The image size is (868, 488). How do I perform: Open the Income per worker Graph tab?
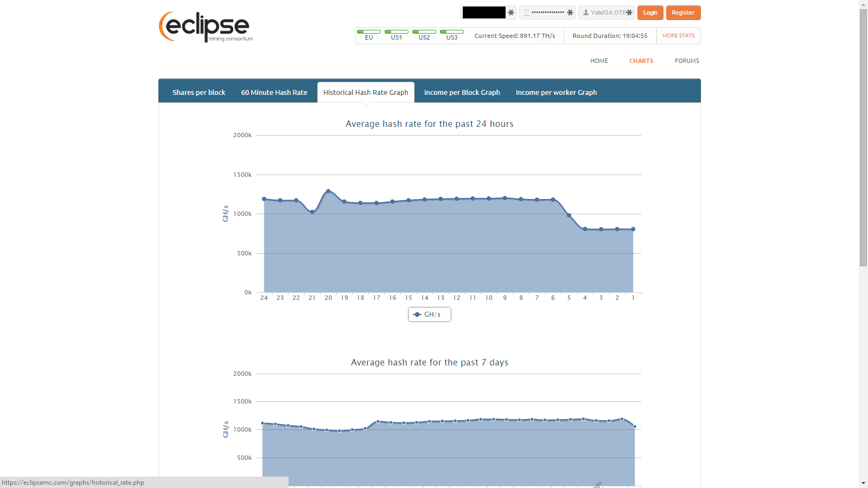tap(556, 93)
